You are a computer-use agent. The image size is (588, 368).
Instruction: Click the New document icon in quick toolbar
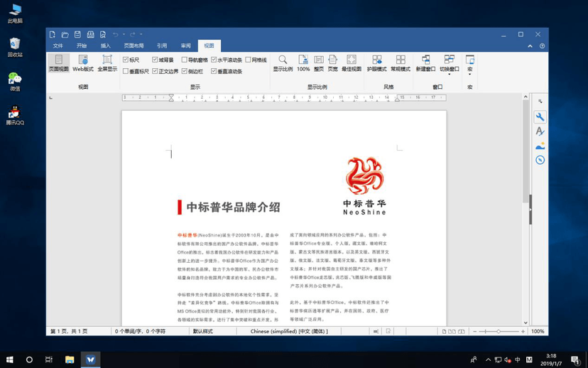pos(53,35)
